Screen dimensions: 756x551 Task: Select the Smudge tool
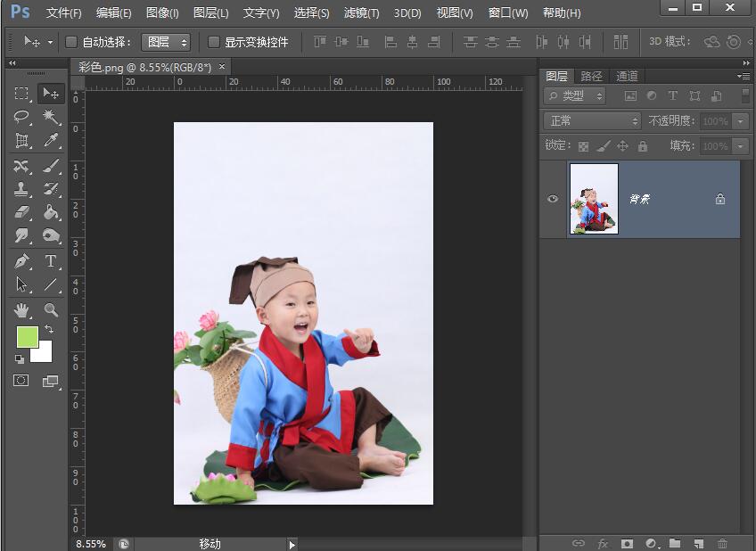[x=21, y=235]
